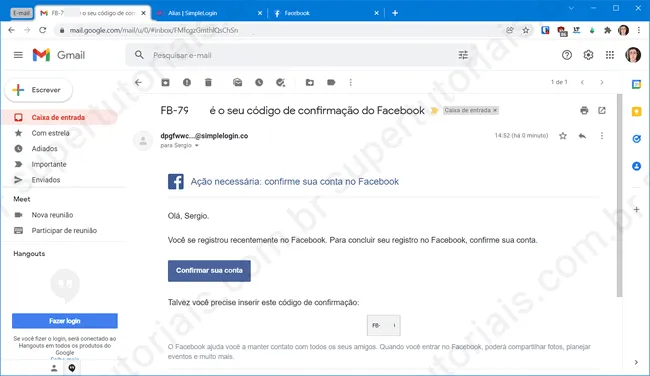
Task: Get add-ons plus icon in side panel
Action: (636, 210)
